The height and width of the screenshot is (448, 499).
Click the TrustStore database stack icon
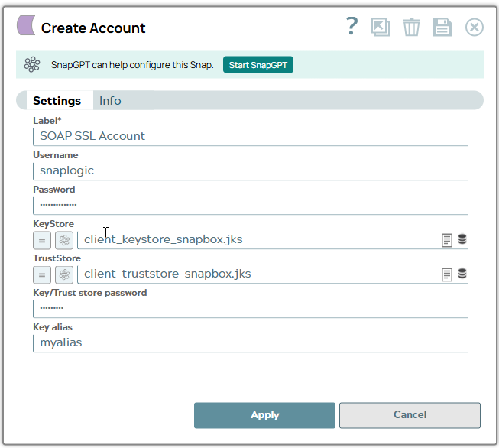(462, 273)
